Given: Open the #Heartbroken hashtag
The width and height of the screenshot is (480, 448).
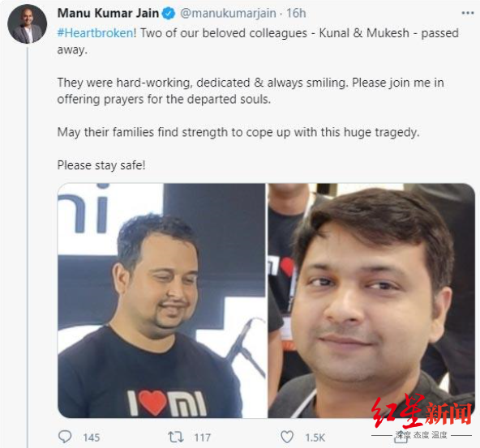Looking at the screenshot, I should (96, 33).
